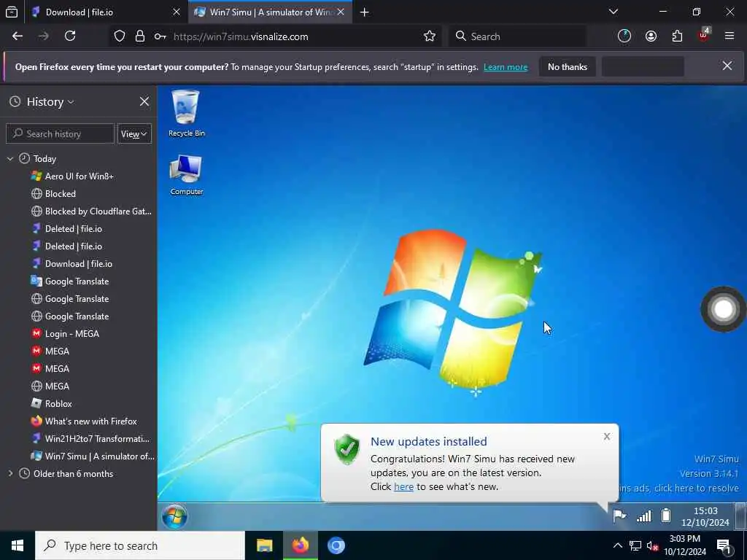This screenshot has width=747, height=560.
Task: Select the Win7 Simu browser tab
Action: (x=270, y=12)
